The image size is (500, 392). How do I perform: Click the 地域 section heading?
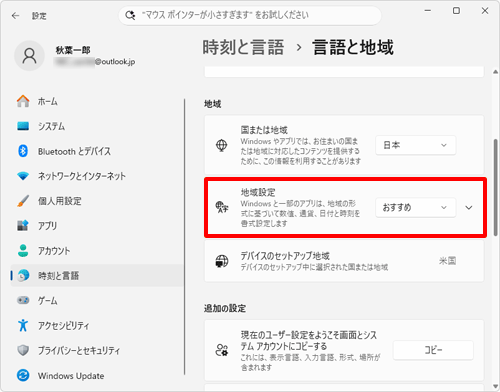[212, 104]
